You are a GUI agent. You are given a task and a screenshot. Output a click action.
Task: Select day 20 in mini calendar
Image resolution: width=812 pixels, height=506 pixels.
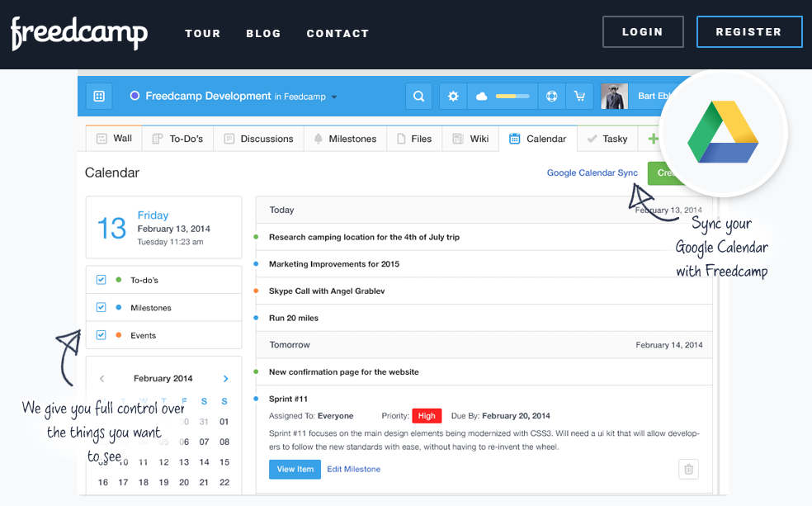pos(184,482)
